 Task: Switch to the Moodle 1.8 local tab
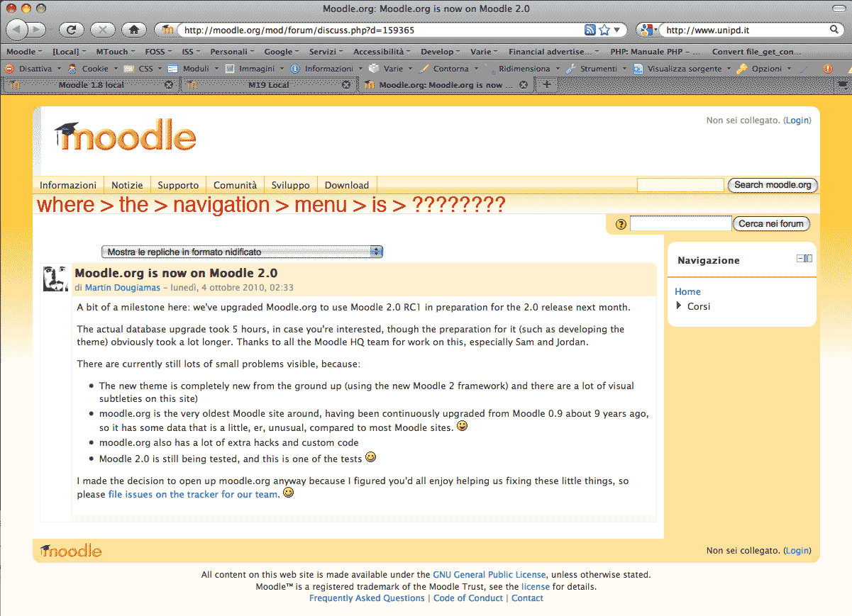[x=91, y=85]
